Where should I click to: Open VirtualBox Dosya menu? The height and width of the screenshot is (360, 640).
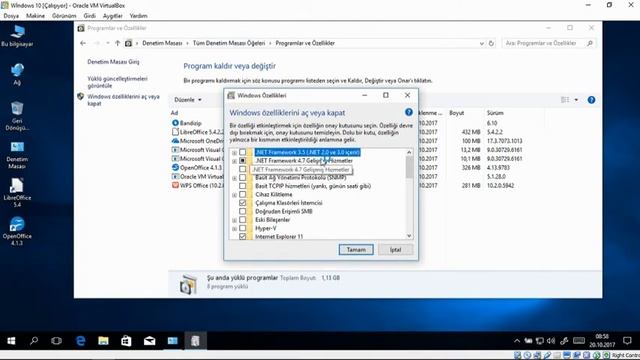11,16
